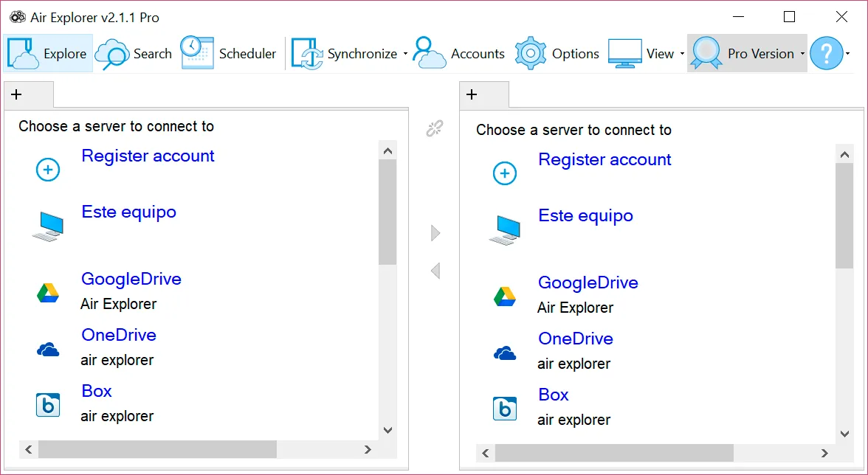
Task: Click the left pane OneDrive cloud icon
Action: point(48,350)
